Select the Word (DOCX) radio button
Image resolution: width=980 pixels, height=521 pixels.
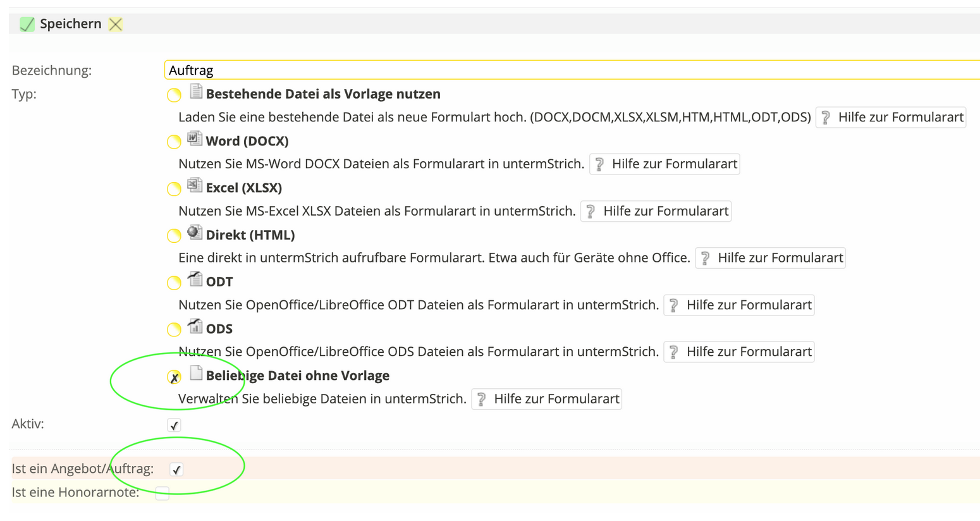point(174,141)
